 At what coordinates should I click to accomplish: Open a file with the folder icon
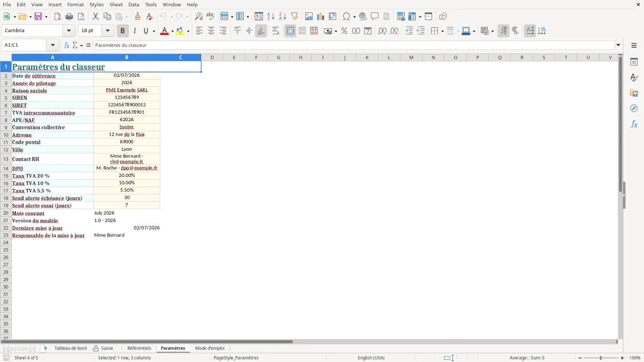point(21,16)
